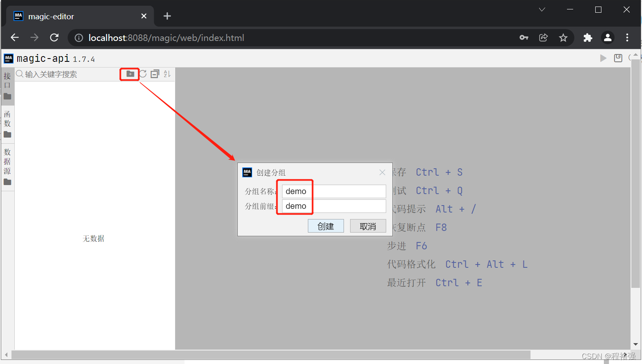Bookmark this page with star icon

coord(563,38)
